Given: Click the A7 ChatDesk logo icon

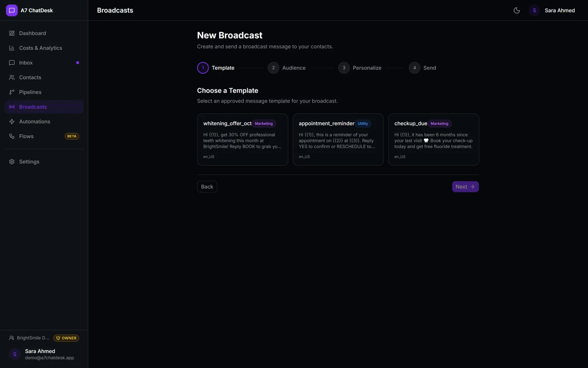Looking at the screenshot, I should coord(12,10).
